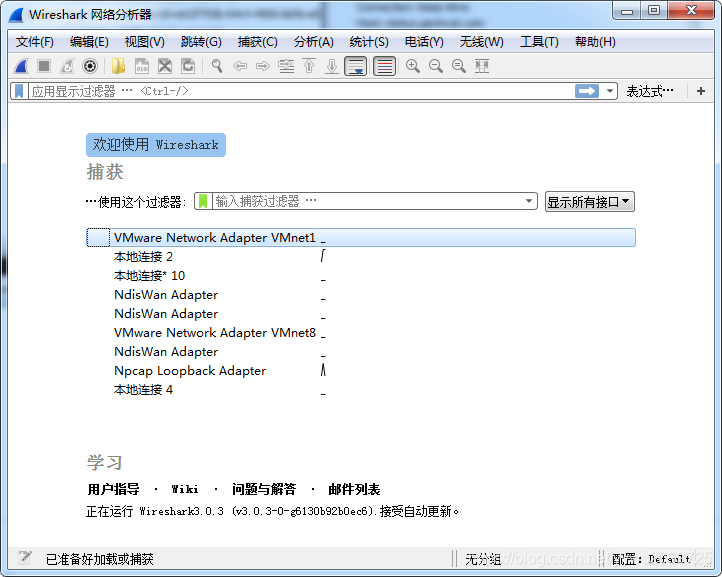Start capturing packets with shark fin icon
Image resolution: width=722 pixels, height=577 pixels.
[x=21, y=66]
